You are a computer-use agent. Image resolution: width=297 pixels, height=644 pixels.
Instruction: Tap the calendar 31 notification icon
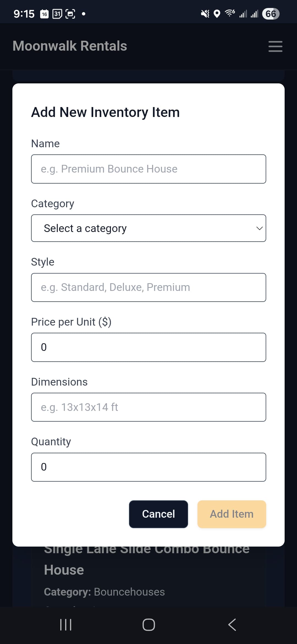click(57, 13)
